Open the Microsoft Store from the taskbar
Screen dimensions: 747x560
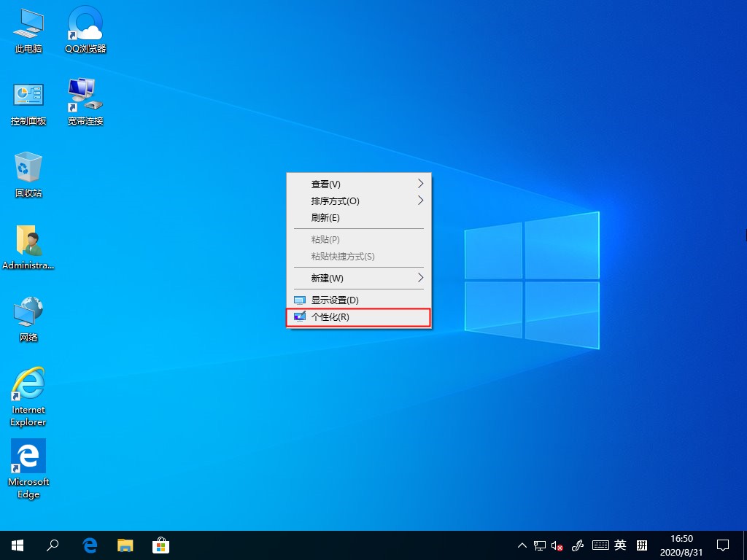click(160, 545)
